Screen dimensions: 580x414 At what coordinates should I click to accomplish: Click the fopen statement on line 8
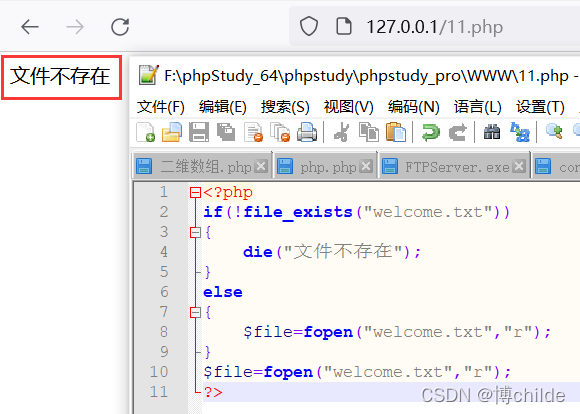click(397, 332)
